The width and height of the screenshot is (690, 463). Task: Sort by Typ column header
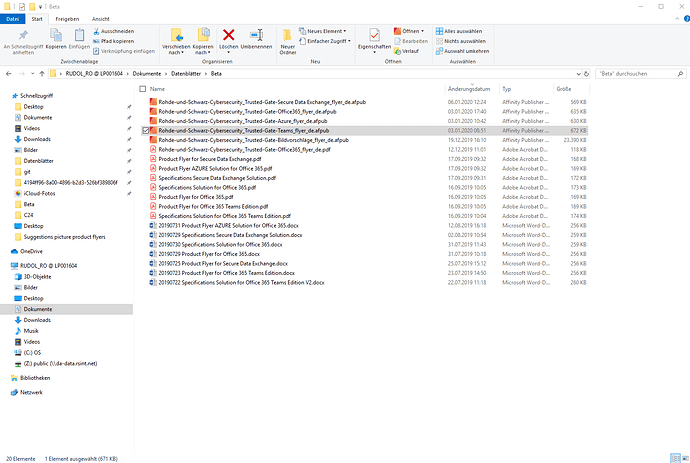coord(526,89)
